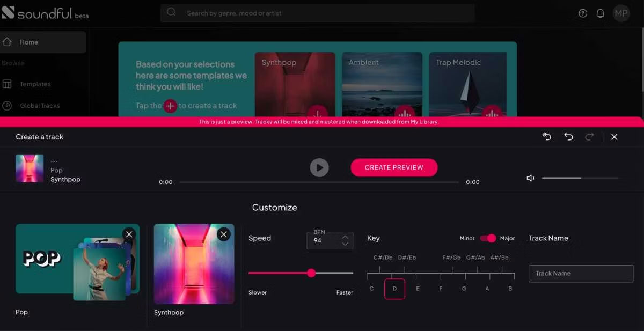Click the go-back double arrow icon

pos(547,137)
